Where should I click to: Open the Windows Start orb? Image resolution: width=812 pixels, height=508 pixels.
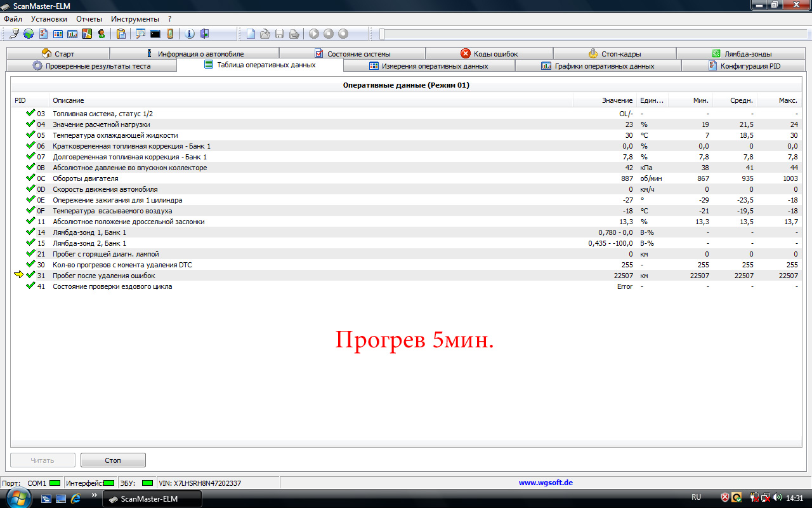17,498
